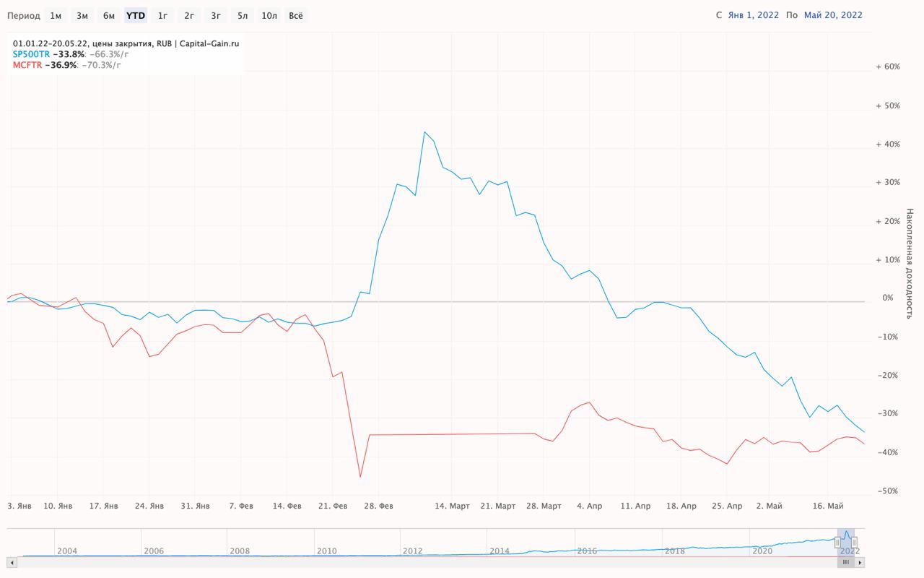Select the 1м period button
The image size is (924, 578).
(x=56, y=15)
